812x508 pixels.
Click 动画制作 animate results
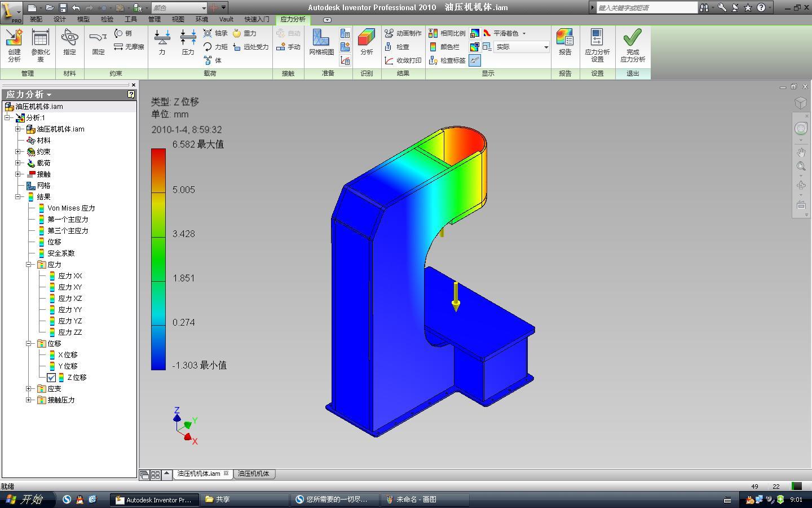pyautogui.click(x=403, y=33)
